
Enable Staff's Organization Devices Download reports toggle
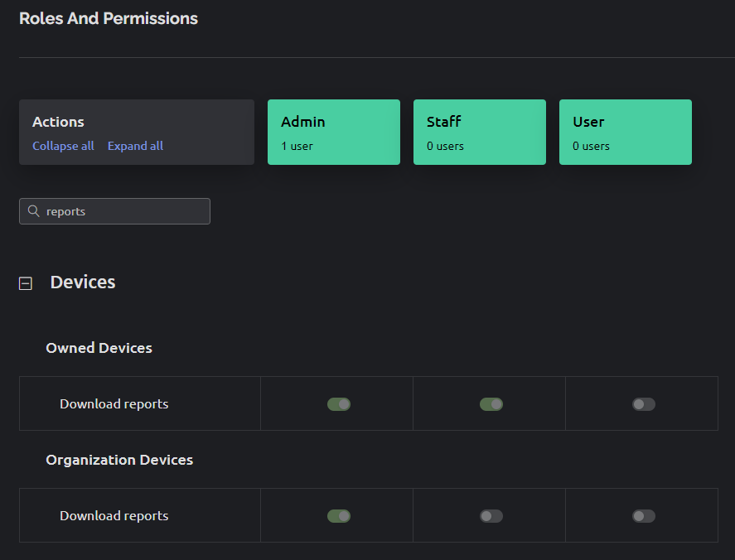[491, 516]
